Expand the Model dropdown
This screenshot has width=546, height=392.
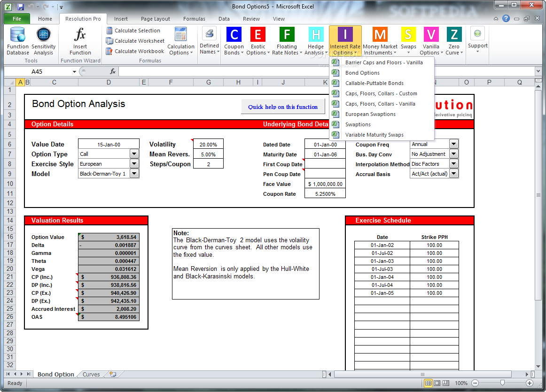(x=134, y=173)
